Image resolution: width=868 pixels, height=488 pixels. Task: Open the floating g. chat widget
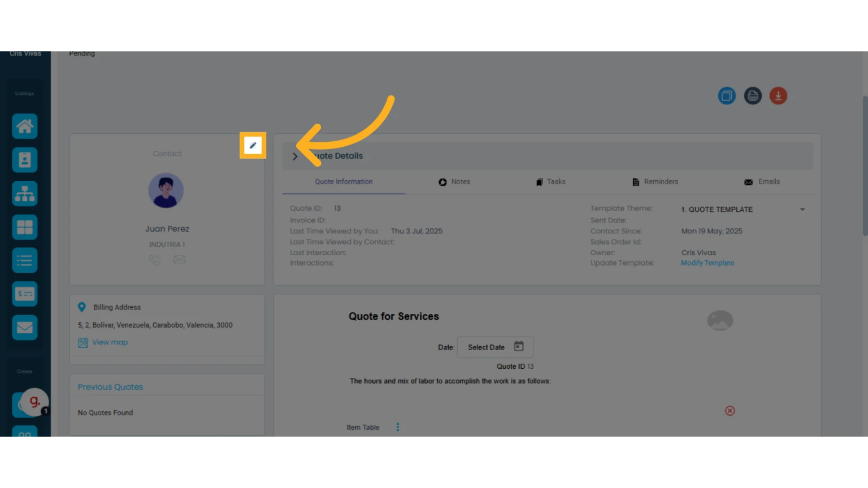pos(34,402)
